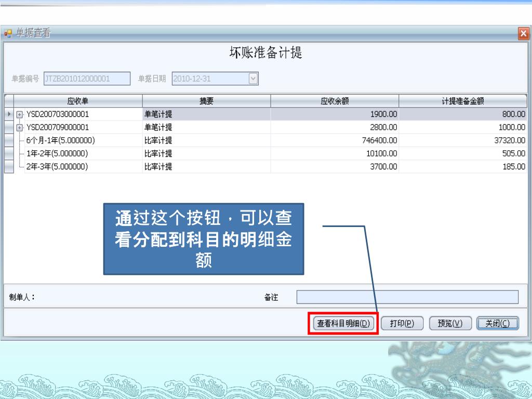Click the 37320.00 provision cell
Viewport: 532px width, 399px height.
pyautogui.click(x=463, y=140)
